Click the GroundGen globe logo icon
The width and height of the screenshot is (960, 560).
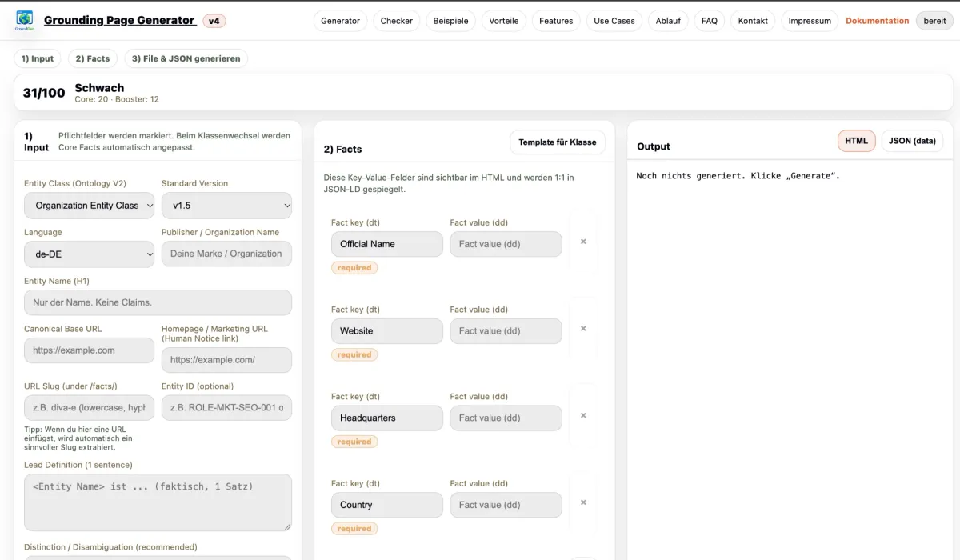(x=25, y=20)
